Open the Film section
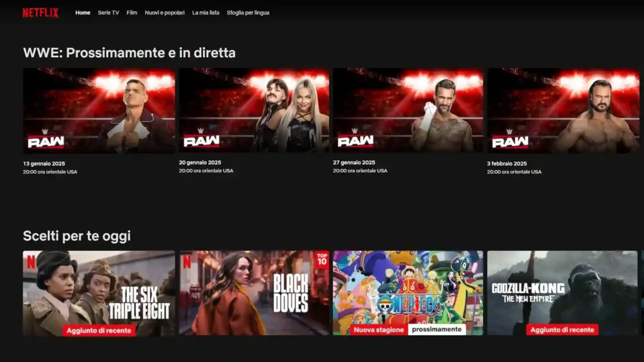Image resolution: width=644 pixels, height=362 pixels. 132,13
